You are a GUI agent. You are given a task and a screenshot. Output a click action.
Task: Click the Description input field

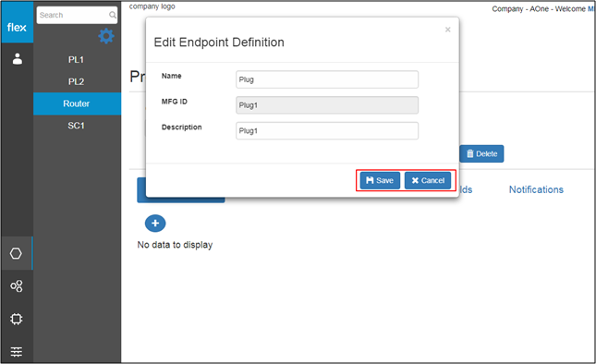(x=327, y=130)
